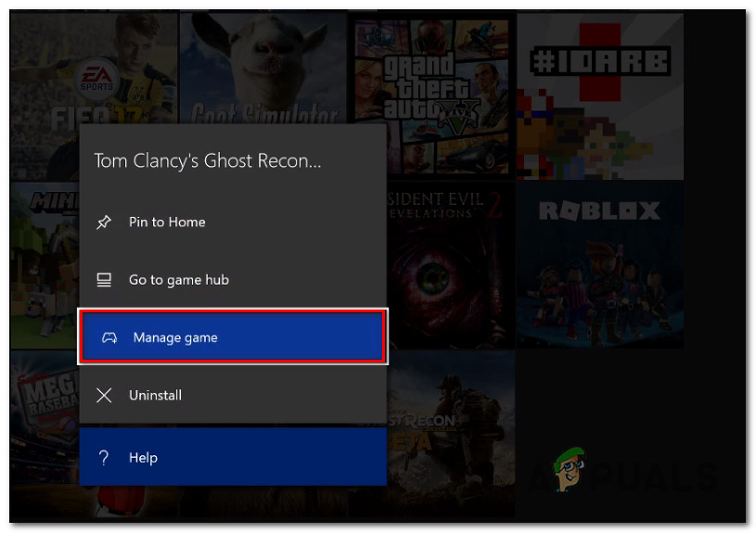This screenshot has height=533, width=756.
Task: Select the Ghost Recon Beta tile
Action: click(x=451, y=434)
